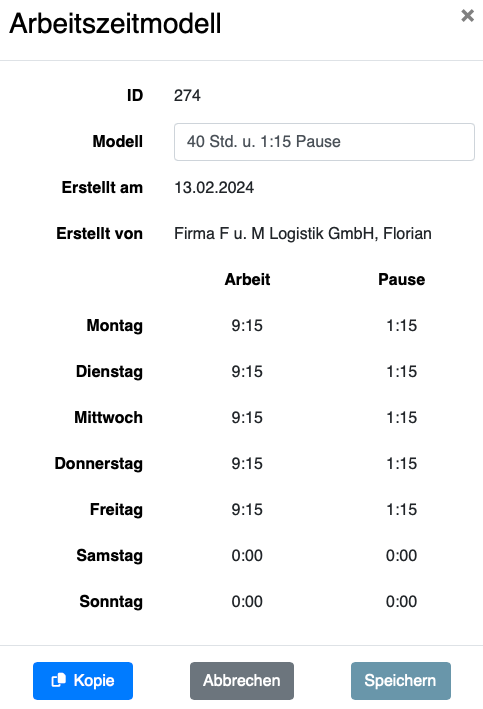Click Dienstag Pause value 1:15
This screenshot has width=483, height=709.
click(402, 372)
